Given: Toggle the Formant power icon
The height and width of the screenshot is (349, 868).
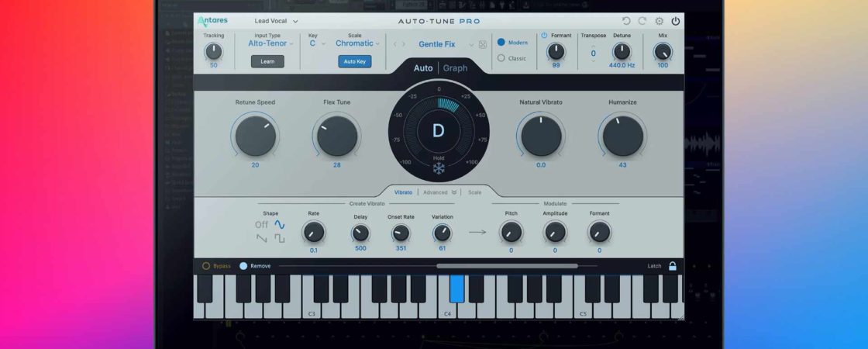Looking at the screenshot, I should coord(543,36).
